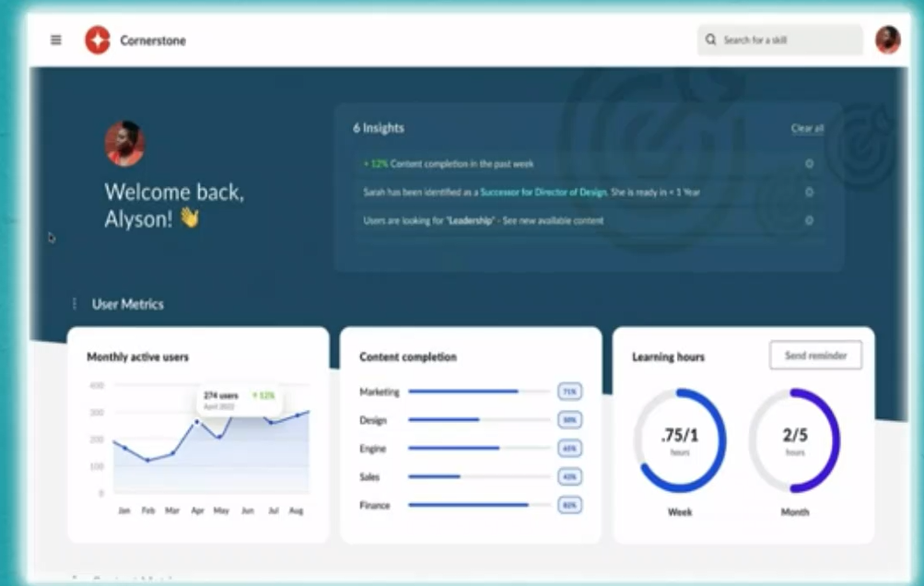Click the search magnifier icon
Image resolution: width=924 pixels, height=586 pixels.
pos(710,40)
